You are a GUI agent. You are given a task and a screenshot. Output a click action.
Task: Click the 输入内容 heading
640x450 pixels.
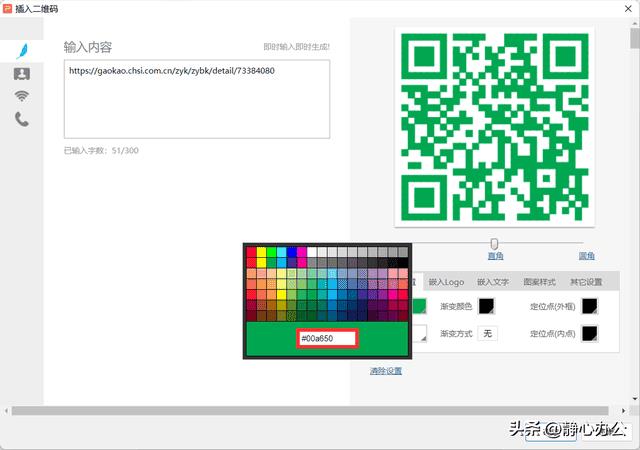tap(88, 47)
